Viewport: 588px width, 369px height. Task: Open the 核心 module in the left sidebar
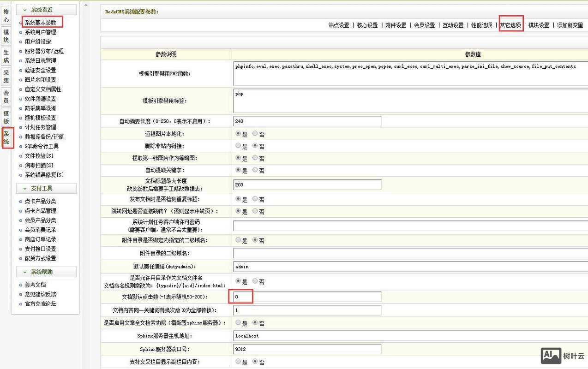click(x=6, y=16)
